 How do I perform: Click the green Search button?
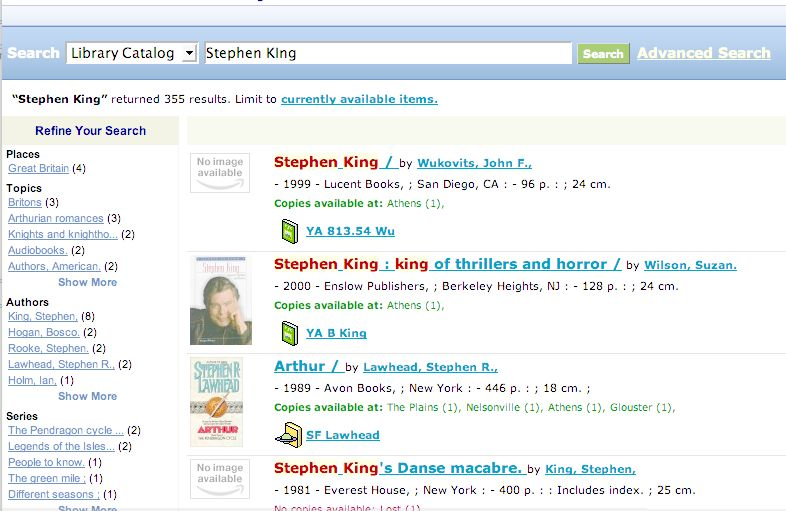pos(603,54)
